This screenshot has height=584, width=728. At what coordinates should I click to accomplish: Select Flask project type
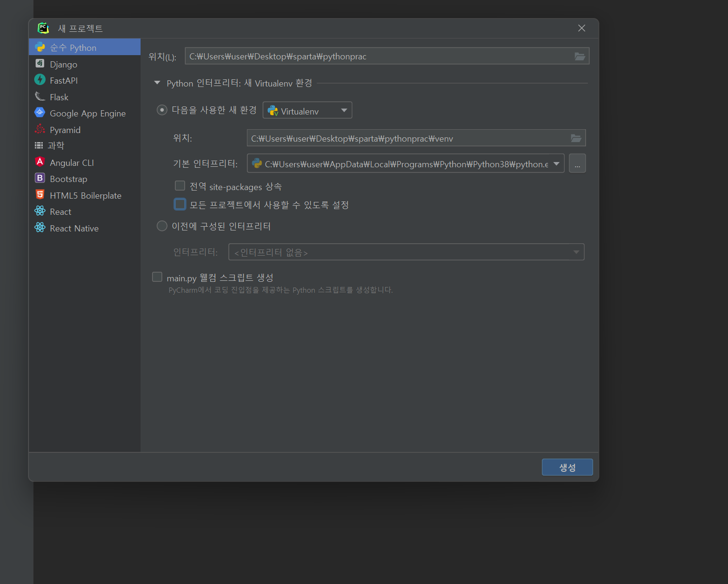[85, 96]
